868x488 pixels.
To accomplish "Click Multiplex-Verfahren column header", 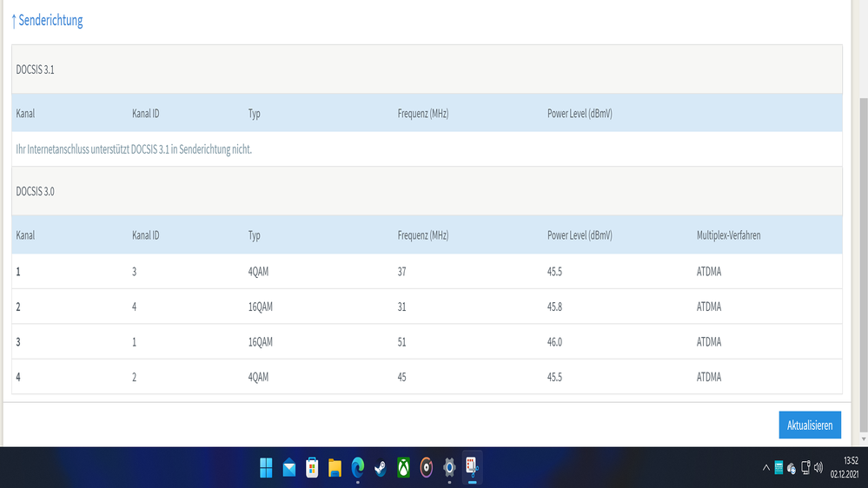I will tap(728, 235).
